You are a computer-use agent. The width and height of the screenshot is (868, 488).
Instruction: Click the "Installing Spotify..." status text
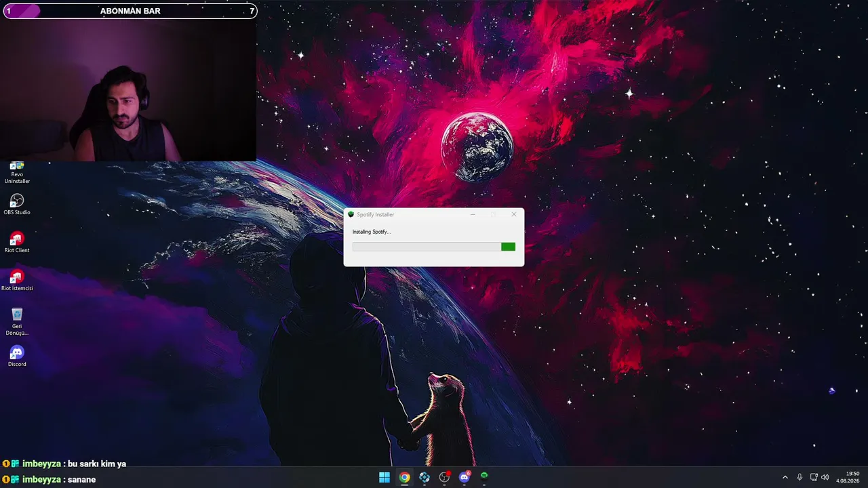[371, 232]
